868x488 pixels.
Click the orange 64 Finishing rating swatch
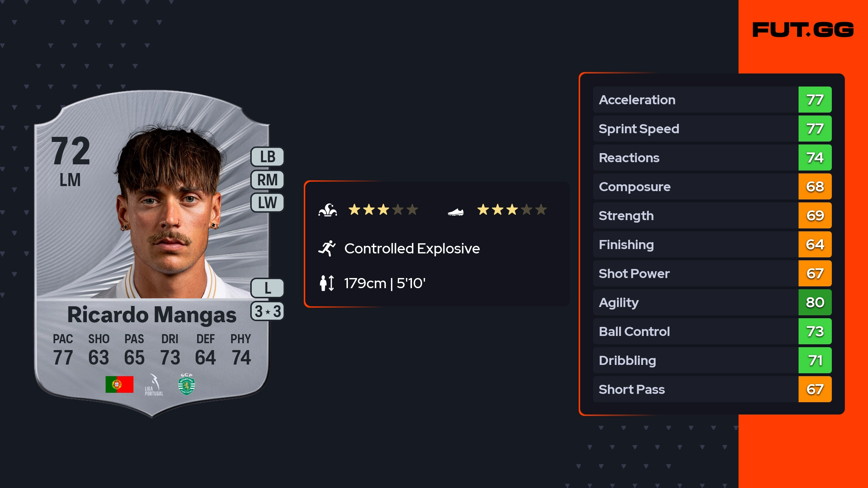point(815,244)
